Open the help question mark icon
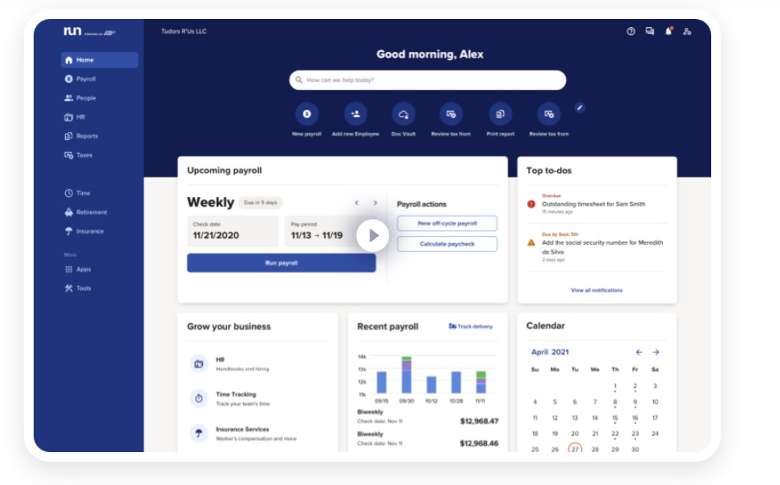Screen dimensions: 780x485 pos(631,31)
